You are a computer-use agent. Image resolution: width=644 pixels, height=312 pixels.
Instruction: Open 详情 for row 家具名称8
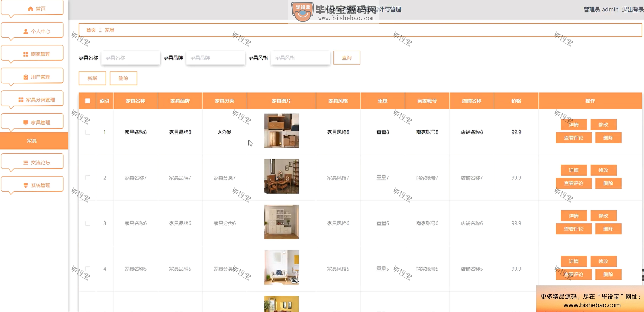(x=574, y=125)
